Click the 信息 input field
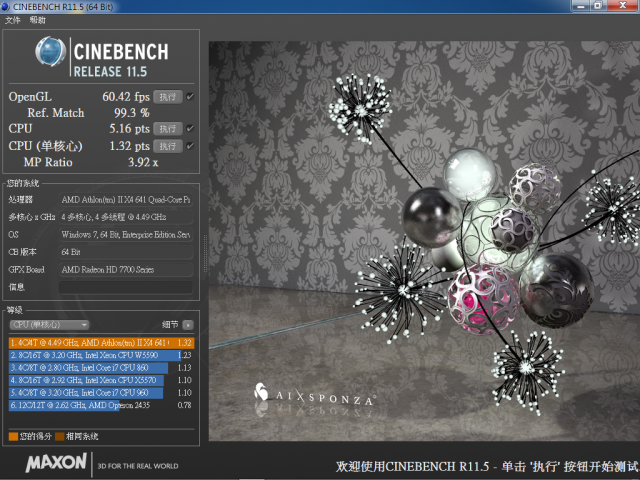The width and height of the screenshot is (640, 480). (x=126, y=287)
